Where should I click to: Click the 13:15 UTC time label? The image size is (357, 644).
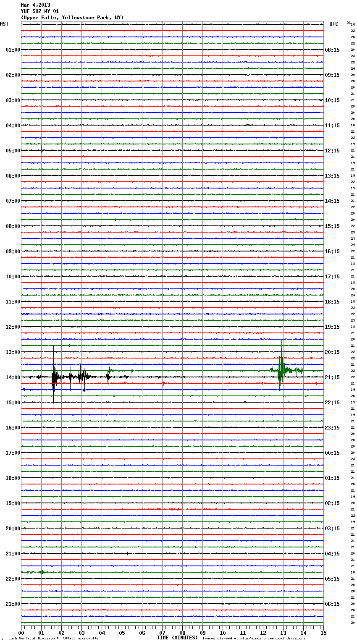pos(332,176)
